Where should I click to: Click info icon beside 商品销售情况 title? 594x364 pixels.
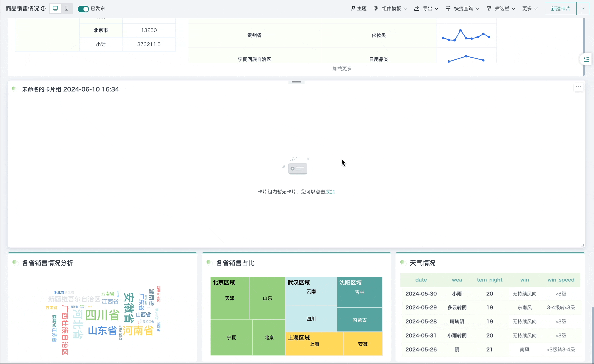pos(43,9)
